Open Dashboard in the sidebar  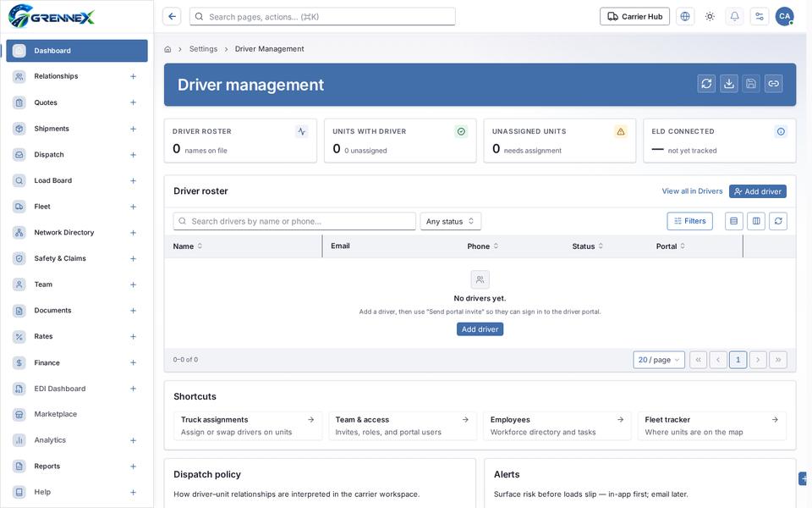click(77, 51)
